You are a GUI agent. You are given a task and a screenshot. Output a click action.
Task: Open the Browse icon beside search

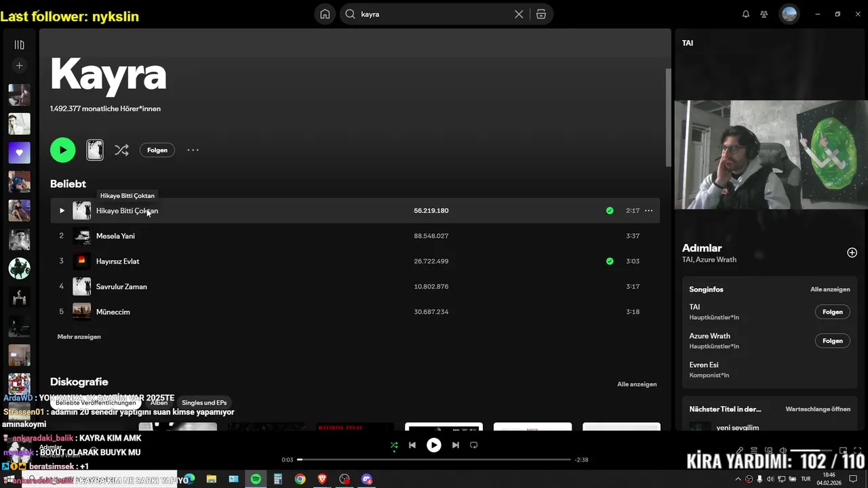[x=541, y=14]
